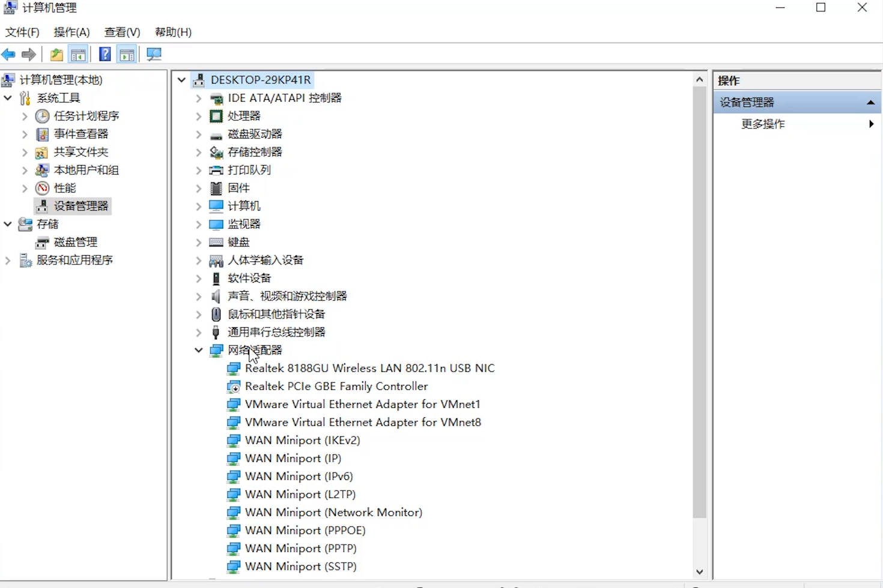The height and width of the screenshot is (588, 883).
Task: Select the 磁盘管理 drive icon
Action: click(x=42, y=242)
